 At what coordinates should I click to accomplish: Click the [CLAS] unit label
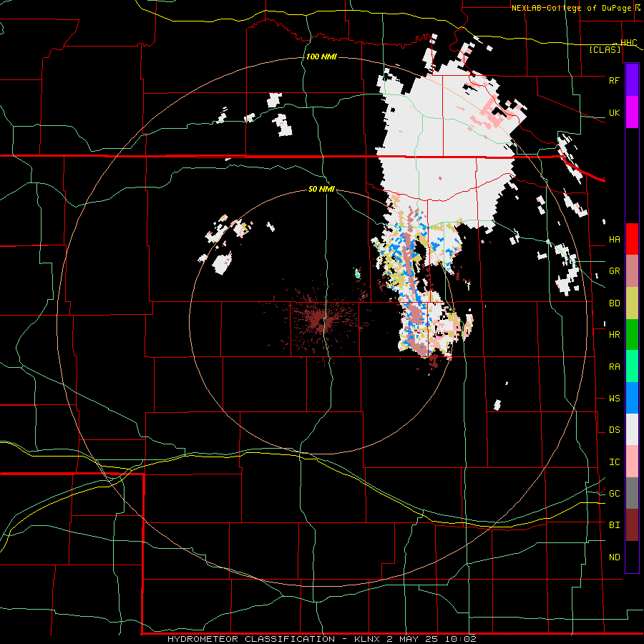point(605,49)
